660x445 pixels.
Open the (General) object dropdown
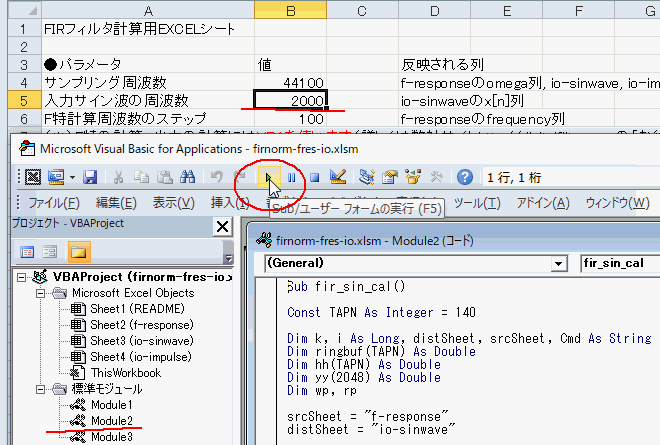[x=558, y=264]
